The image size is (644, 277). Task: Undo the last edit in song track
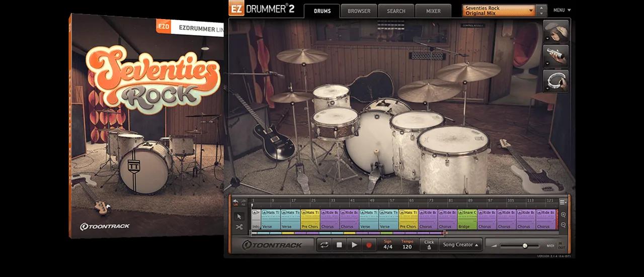tap(235, 202)
